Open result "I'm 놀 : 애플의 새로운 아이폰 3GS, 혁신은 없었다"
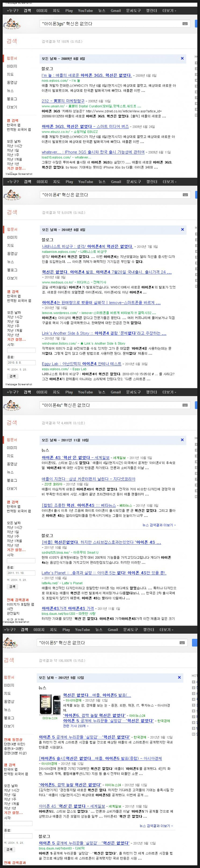The width and height of the screenshot is (200, 868). (87, 75)
